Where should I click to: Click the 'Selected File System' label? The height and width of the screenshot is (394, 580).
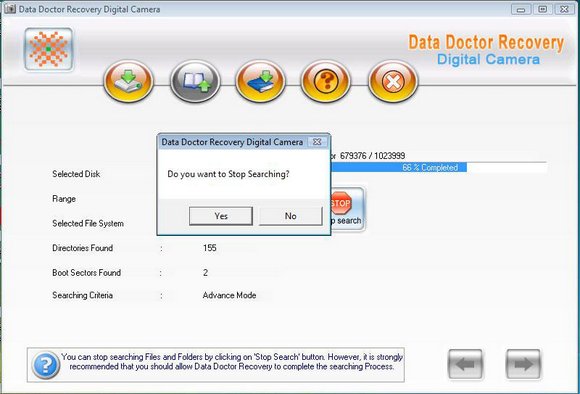click(88, 223)
